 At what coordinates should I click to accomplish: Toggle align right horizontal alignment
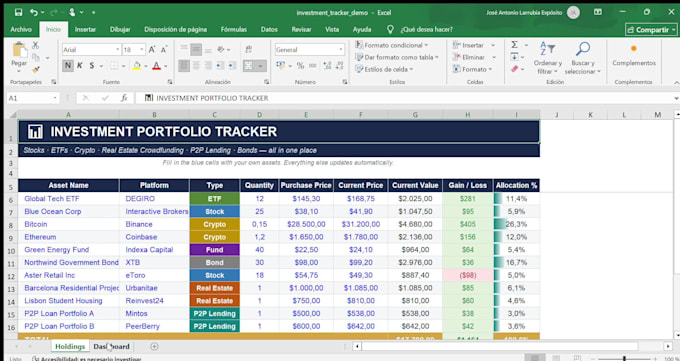[208, 66]
